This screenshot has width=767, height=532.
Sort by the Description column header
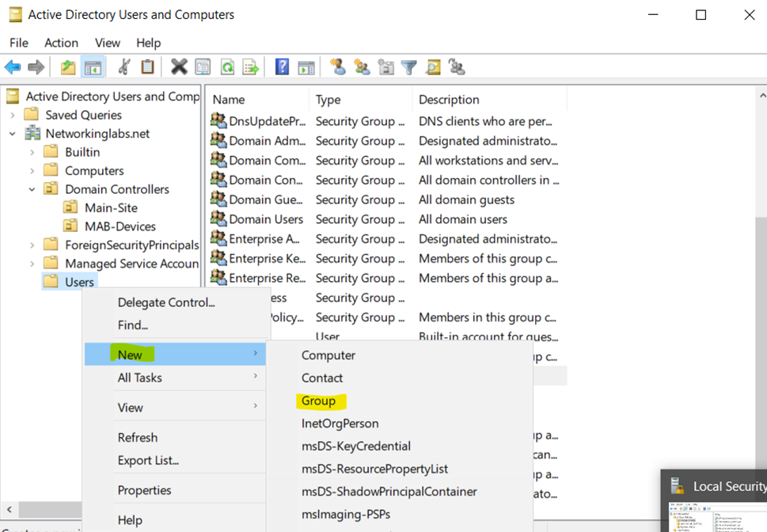pyautogui.click(x=490, y=99)
